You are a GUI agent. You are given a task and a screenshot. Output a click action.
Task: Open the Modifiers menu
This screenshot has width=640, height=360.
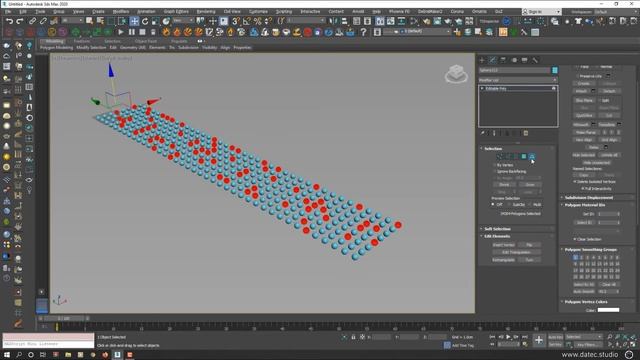click(x=120, y=12)
